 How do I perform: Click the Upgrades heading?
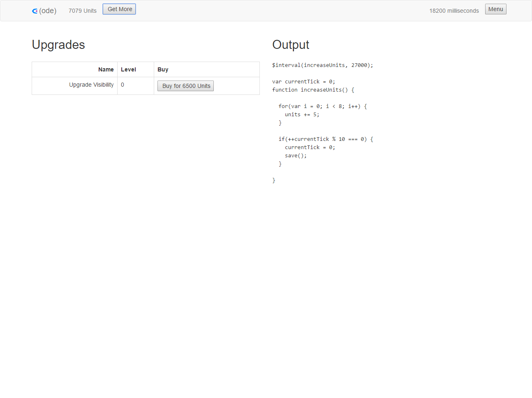coord(58,44)
